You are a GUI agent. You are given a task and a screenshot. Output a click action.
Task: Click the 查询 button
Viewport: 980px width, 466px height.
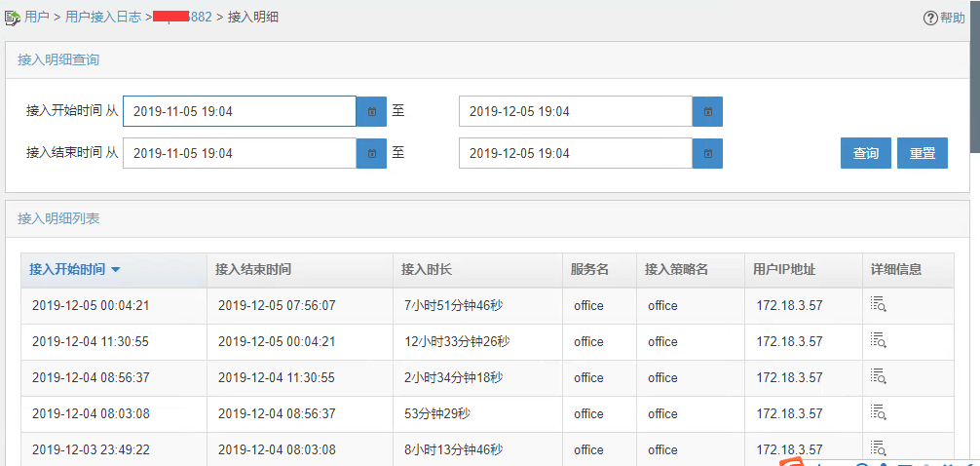click(x=865, y=153)
